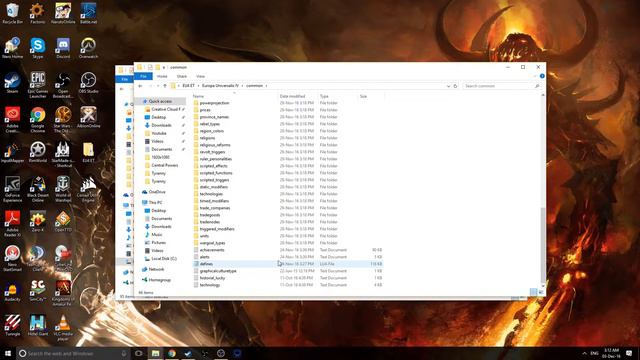Select This PC in navigation pane

[x=155, y=202]
